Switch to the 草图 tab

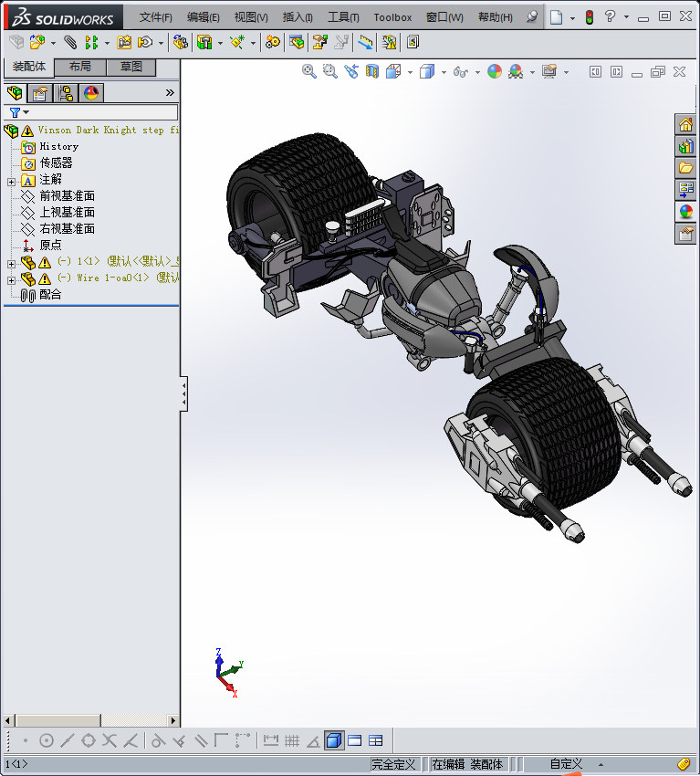(131, 67)
